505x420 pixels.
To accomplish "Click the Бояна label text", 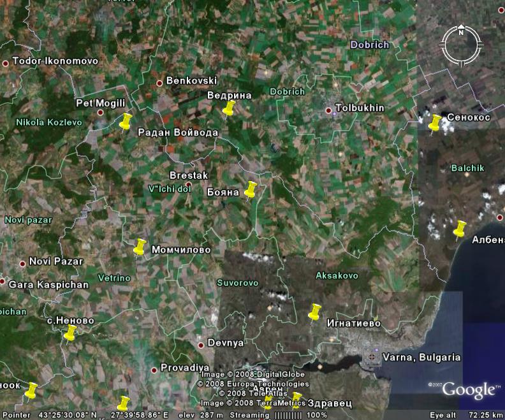I will click(223, 192).
